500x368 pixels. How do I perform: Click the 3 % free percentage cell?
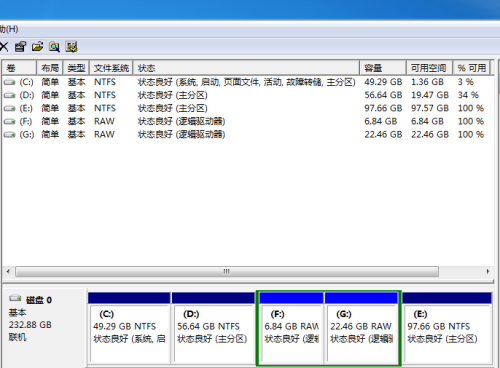(465, 82)
